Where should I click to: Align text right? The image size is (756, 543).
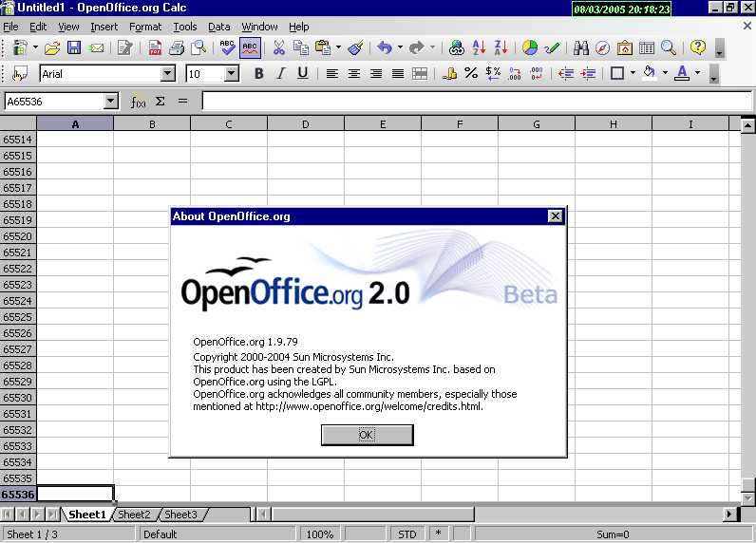tap(375, 73)
